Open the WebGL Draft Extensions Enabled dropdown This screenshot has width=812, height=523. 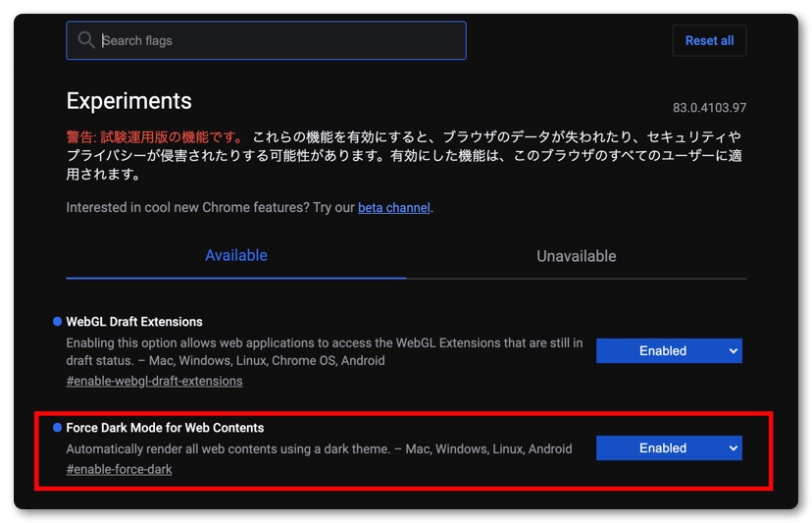[x=662, y=350]
